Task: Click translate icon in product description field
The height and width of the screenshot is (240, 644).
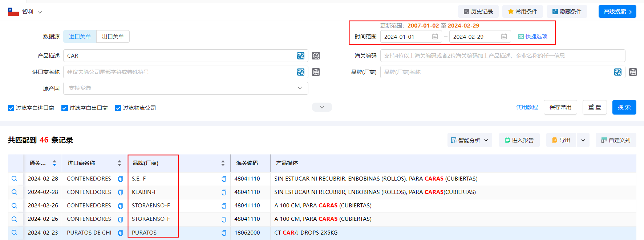Action: (x=300, y=56)
